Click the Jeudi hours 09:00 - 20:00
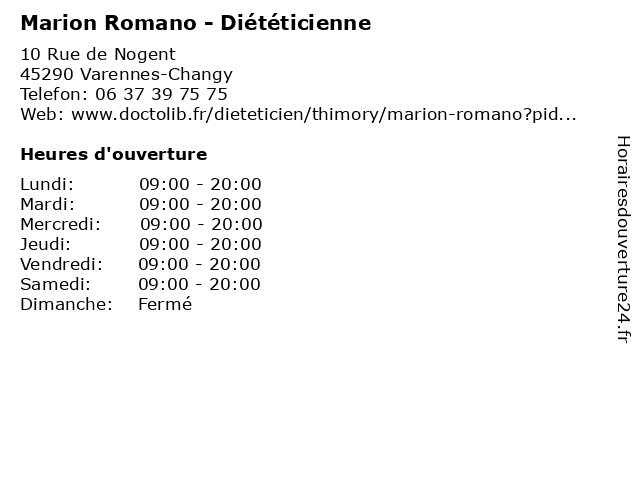This screenshot has width=640, height=480. [200, 244]
